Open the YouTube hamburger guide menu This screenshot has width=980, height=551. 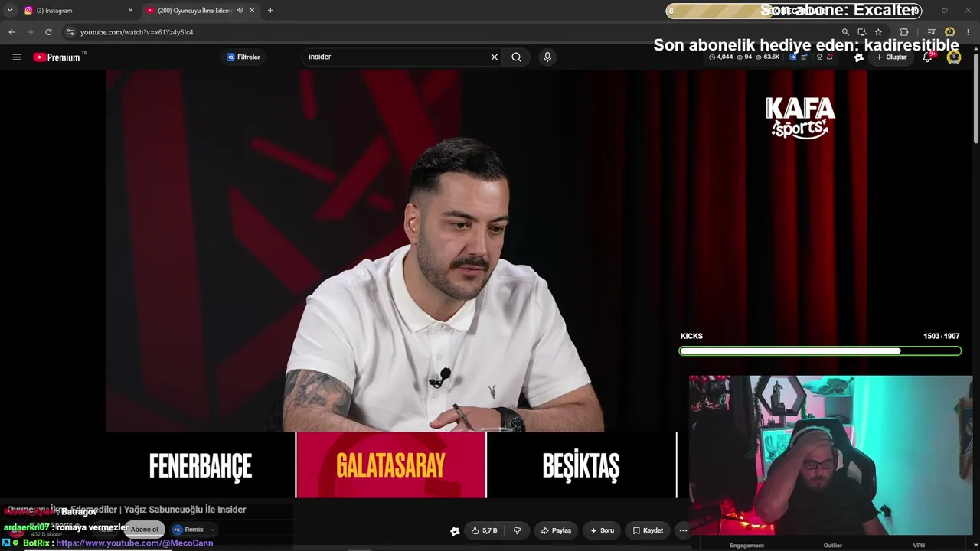pyautogui.click(x=16, y=57)
